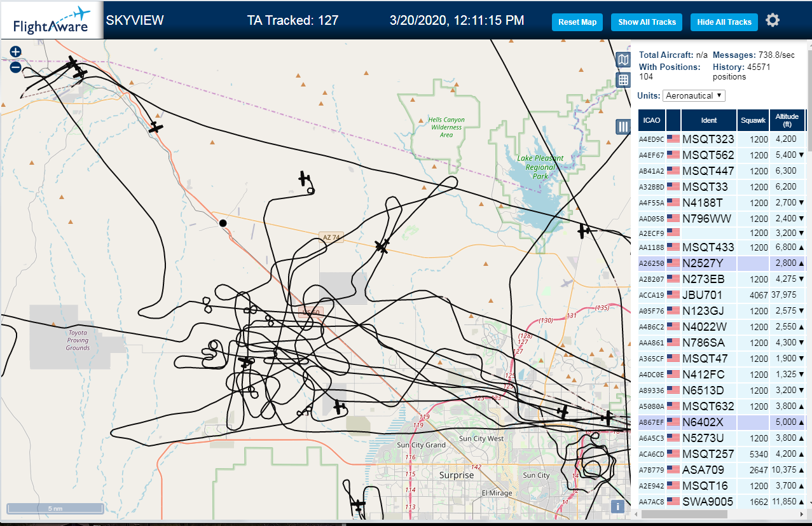The height and width of the screenshot is (526, 812).
Task: Click the date and time display
Action: [457, 20]
